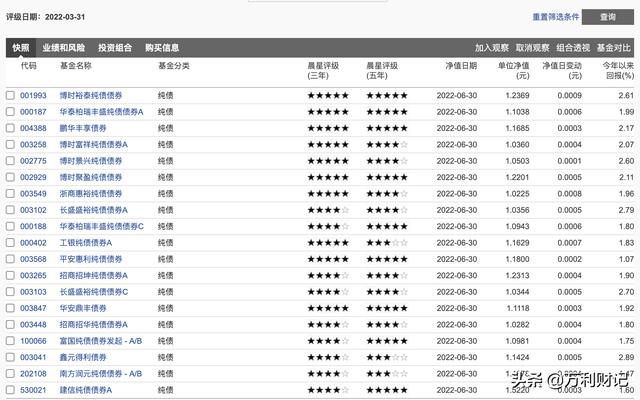The image size is (640, 400).
Task: Click the 基金名称 column header
Action: point(76,66)
